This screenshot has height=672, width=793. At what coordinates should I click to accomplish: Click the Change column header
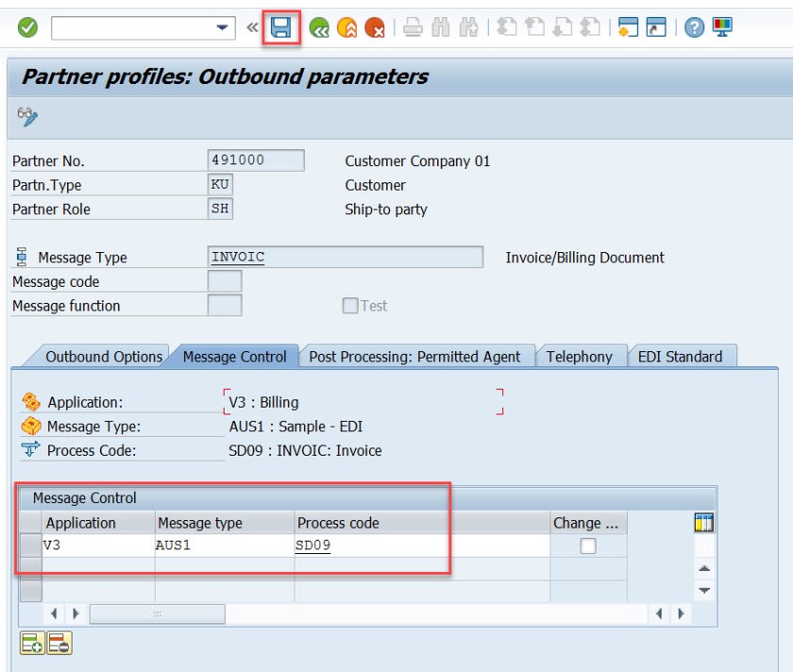tap(588, 522)
